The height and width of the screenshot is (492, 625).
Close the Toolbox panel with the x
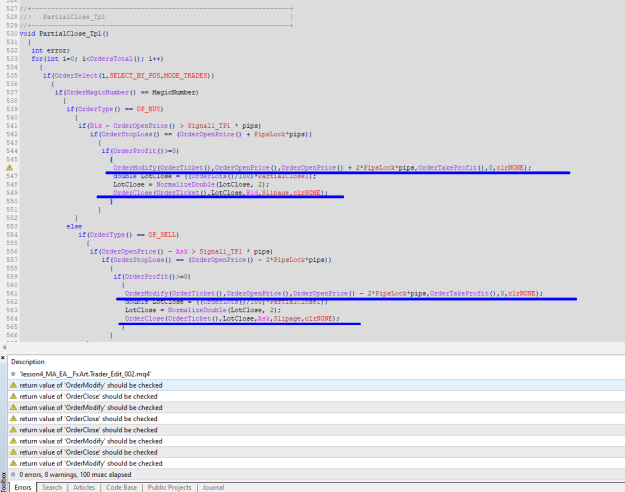(x=3, y=358)
